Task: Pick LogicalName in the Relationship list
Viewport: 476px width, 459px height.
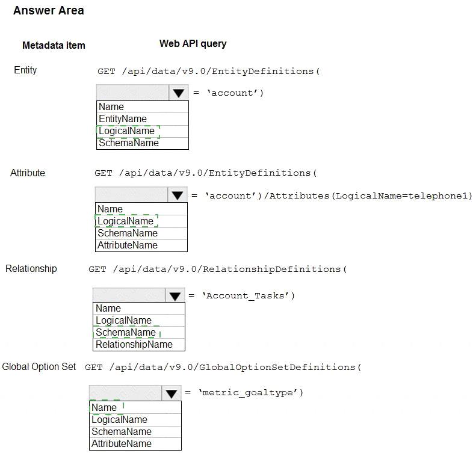Action: (139, 320)
